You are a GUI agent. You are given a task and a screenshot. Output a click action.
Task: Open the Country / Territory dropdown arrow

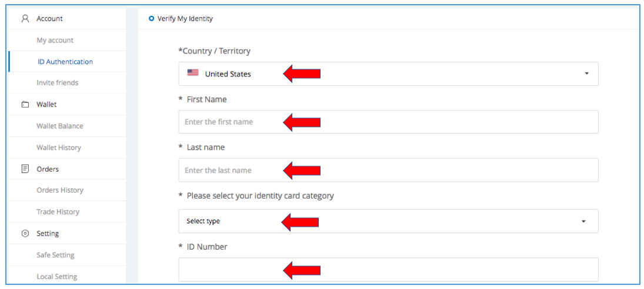coord(586,74)
